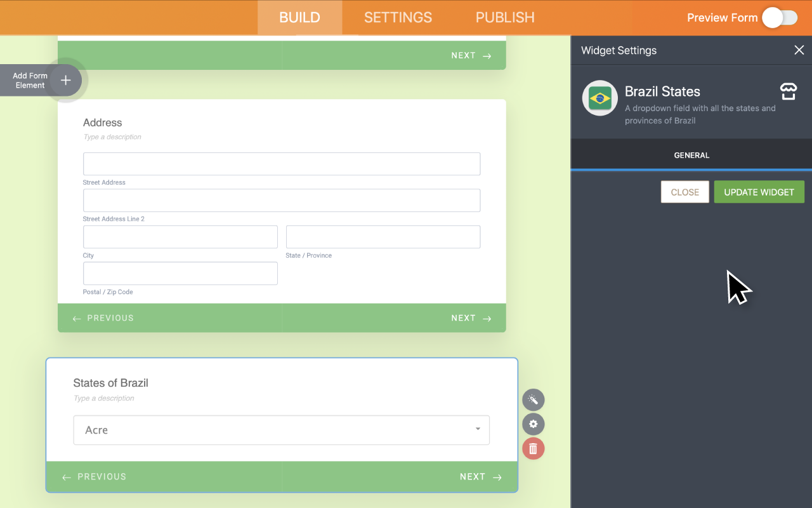Viewport: 812px width, 508px height.
Task: Close the Widget Settings panel
Action: 799,50
